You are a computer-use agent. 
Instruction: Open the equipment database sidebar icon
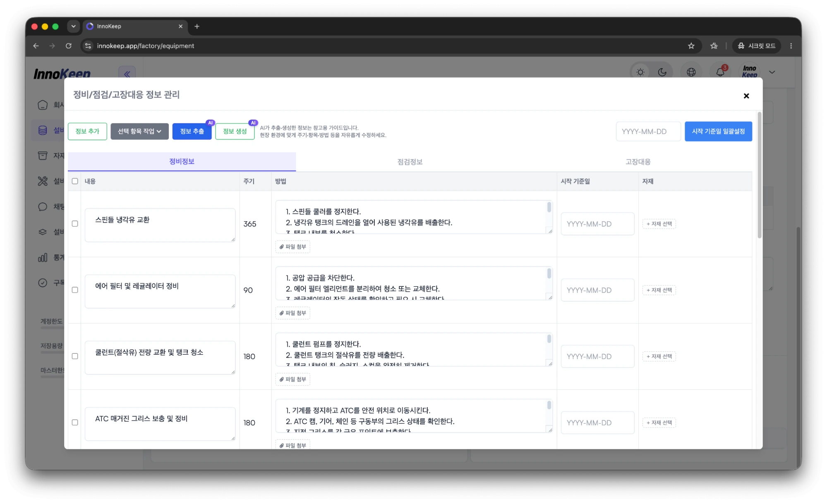coord(43,130)
